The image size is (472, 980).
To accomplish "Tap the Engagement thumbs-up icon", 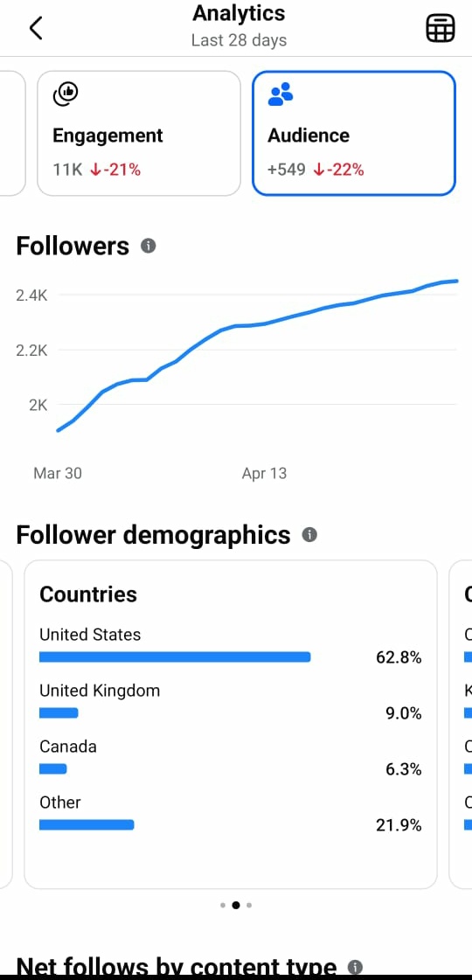I will pyautogui.click(x=65, y=94).
